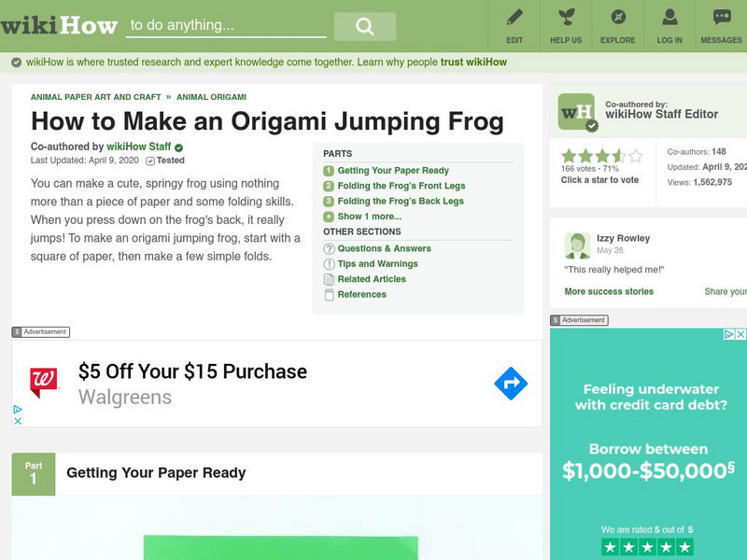The width and height of the screenshot is (747, 560).
Task: Open the Explore compass icon
Action: point(618,18)
